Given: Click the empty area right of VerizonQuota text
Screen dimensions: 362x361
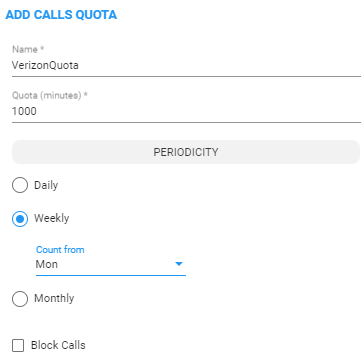Looking at the screenshot, I should point(220,65).
